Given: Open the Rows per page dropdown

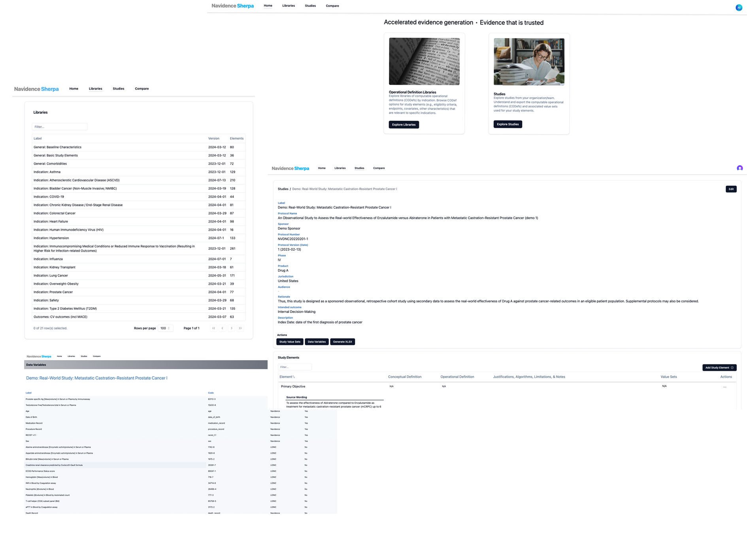Looking at the screenshot, I should point(165,328).
